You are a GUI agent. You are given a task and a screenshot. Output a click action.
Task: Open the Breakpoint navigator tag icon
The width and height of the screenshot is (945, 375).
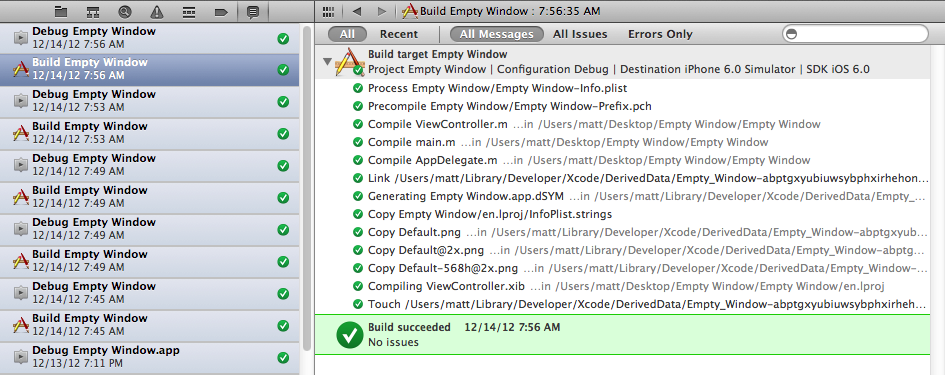coord(221,11)
